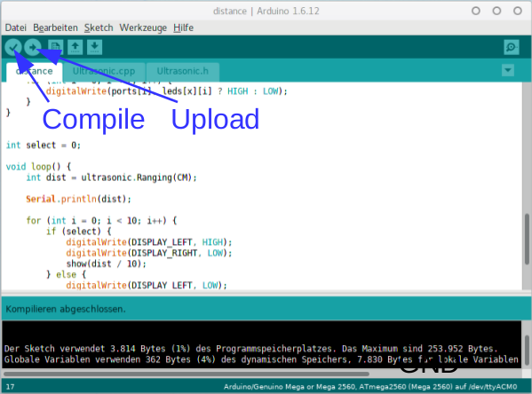The width and height of the screenshot is (532, 394).
Task: Place cursor on the Serial.println(dist) line
Action: (78, 199)
